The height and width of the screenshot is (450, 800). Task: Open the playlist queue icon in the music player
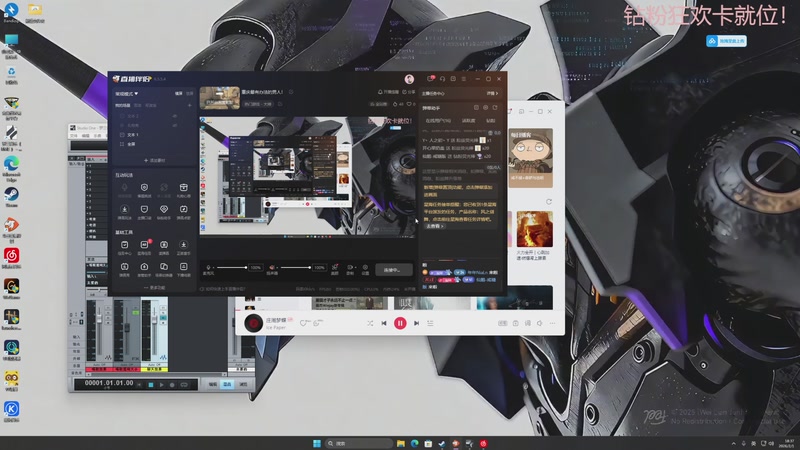[430, 323]
